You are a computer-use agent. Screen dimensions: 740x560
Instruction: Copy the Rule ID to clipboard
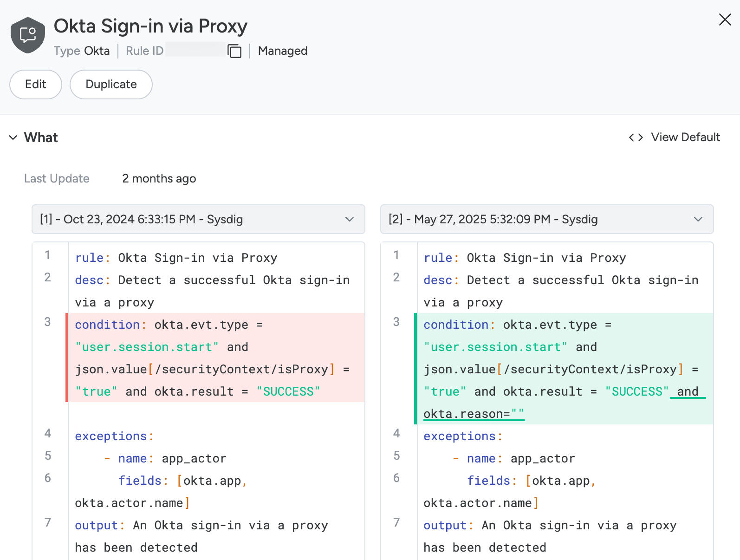(x=235, y=51)
